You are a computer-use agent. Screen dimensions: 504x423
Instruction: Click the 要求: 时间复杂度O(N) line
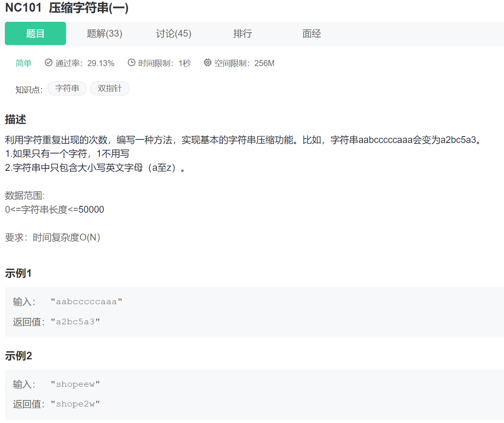point(52,237)
